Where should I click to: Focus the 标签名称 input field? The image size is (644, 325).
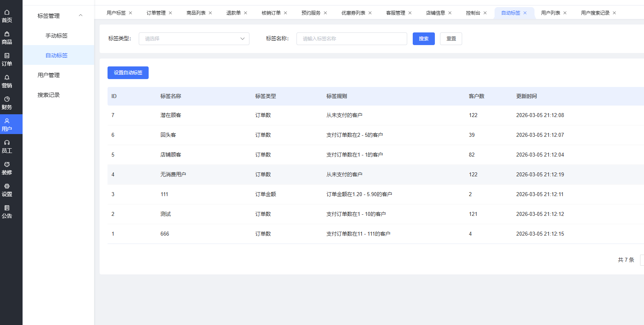351,39
